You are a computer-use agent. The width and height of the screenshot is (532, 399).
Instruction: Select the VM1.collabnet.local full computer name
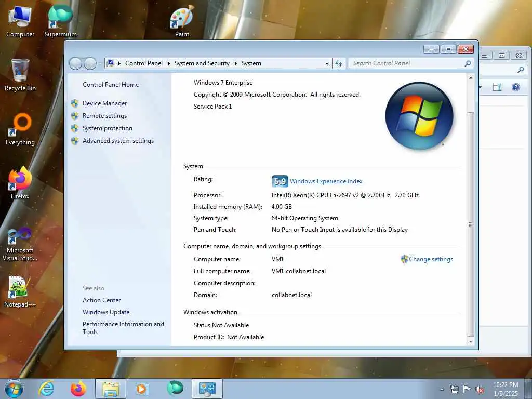point(299,271)
